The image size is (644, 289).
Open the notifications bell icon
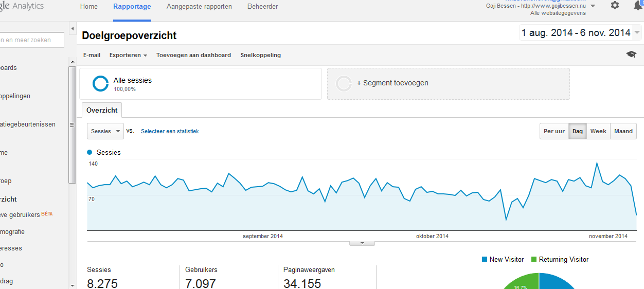(x=638, y=6)
